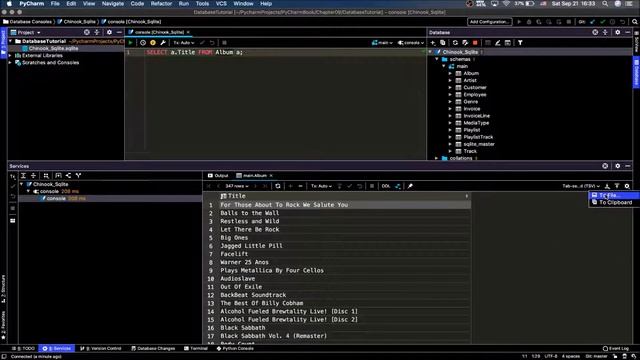Click the Add Configuration button

489,22
